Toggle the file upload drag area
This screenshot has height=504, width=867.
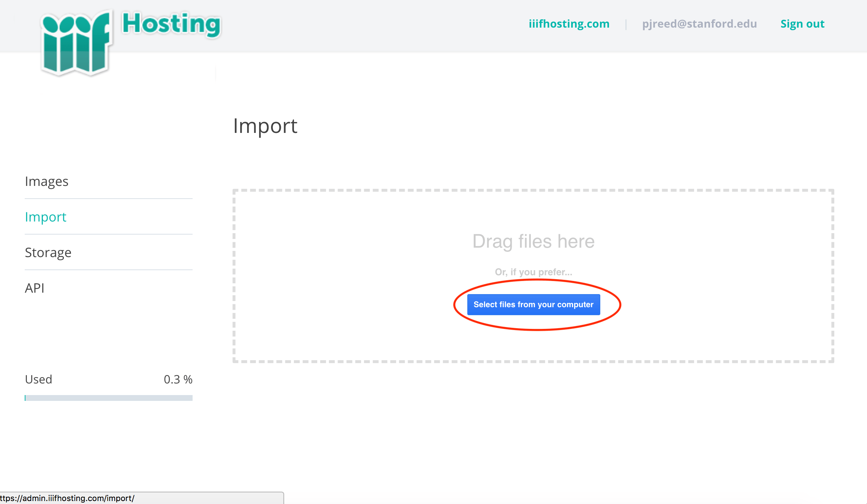point(533,275)
